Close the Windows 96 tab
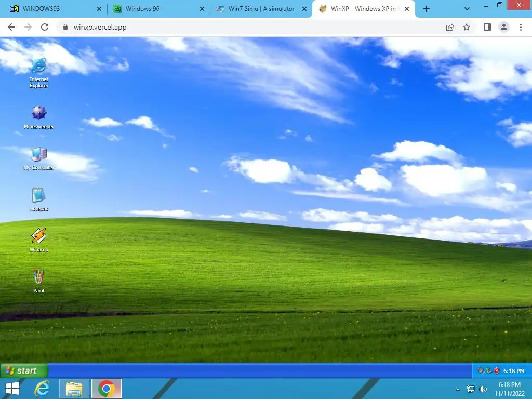Viewport: 532px width, 399px height. [202, 9]
